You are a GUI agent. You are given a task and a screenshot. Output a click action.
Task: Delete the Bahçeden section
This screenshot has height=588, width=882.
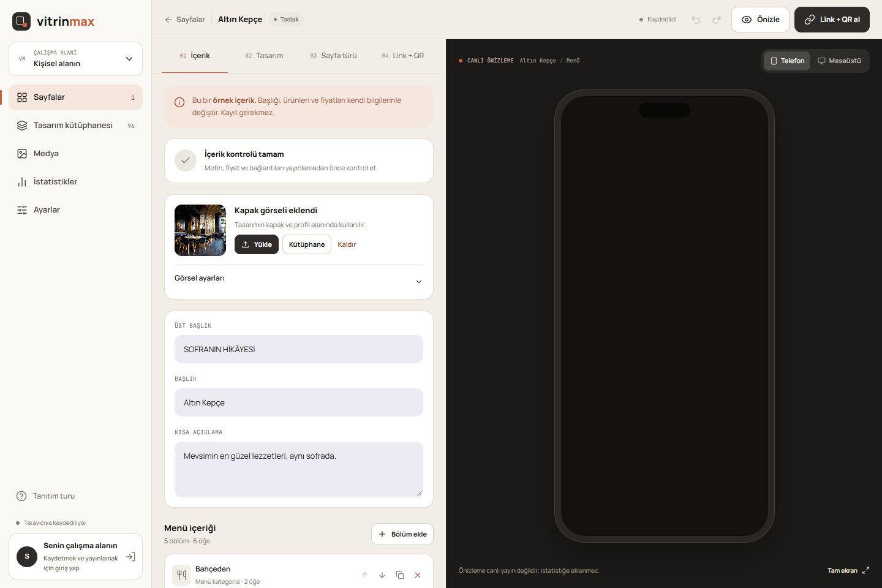[x=418, y=575]
